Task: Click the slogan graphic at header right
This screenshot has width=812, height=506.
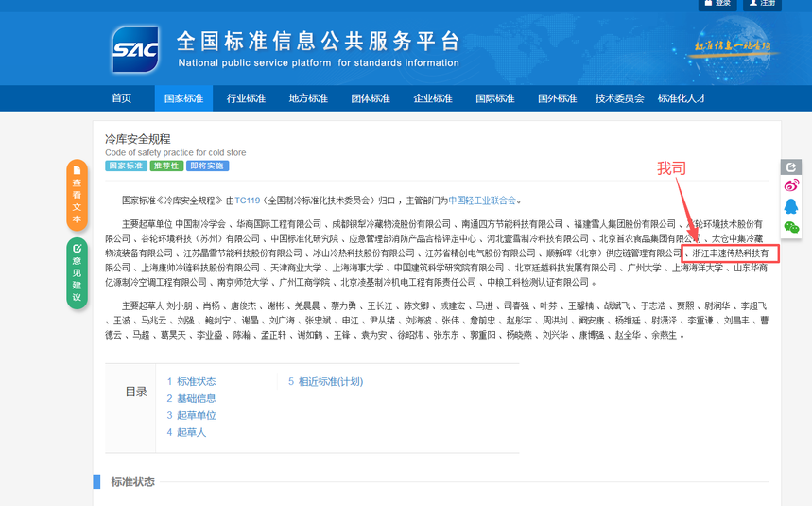Action: click(733, 47)
